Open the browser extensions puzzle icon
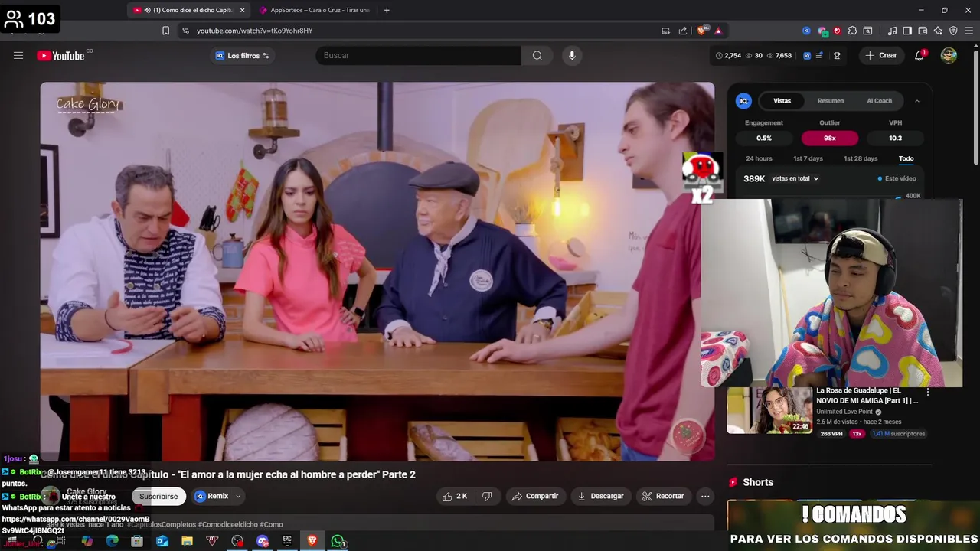This screenshot has width=980, height=551. click(852, 31)
